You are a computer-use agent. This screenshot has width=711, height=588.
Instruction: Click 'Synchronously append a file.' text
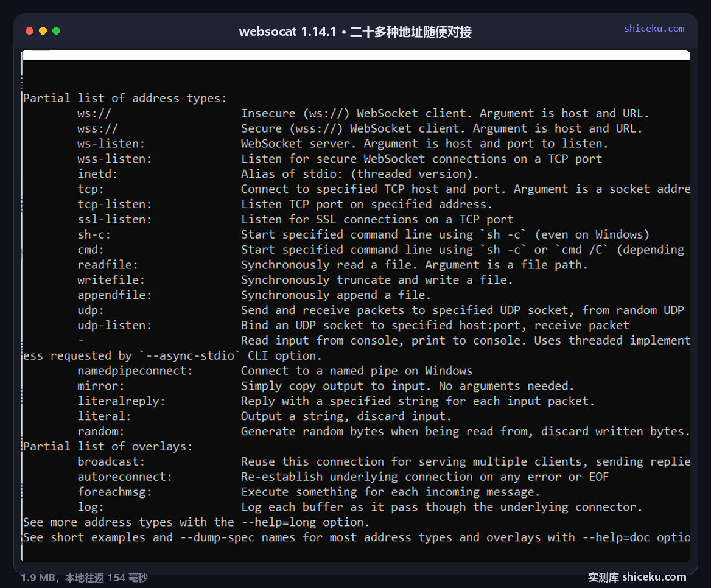pyautogui.click(x=336, y=295)
